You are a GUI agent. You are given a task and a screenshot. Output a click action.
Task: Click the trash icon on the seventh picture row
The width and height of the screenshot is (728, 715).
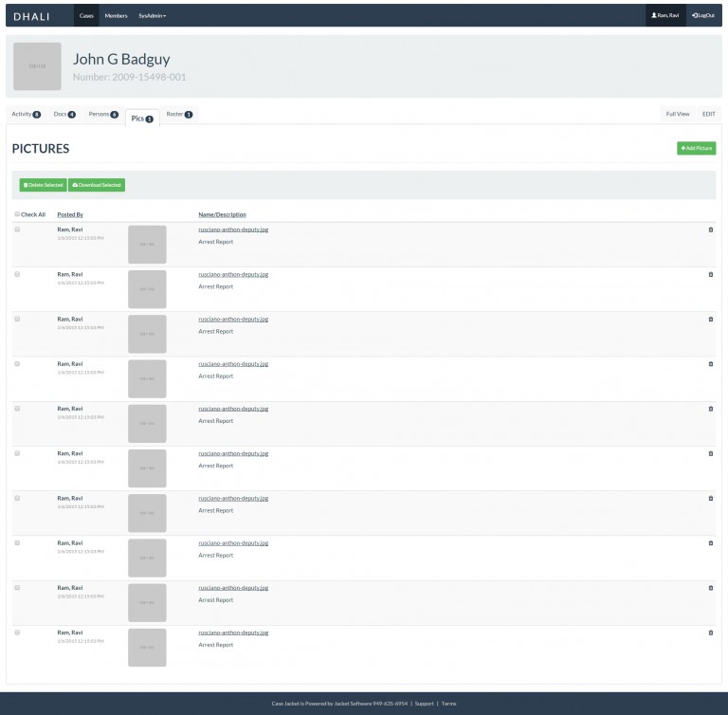pos(711,498)
